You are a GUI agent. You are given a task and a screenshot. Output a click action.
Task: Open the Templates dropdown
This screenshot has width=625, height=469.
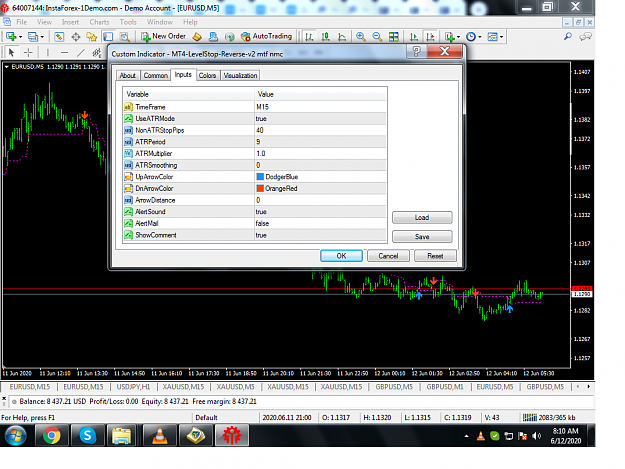(x=495, y=37)
